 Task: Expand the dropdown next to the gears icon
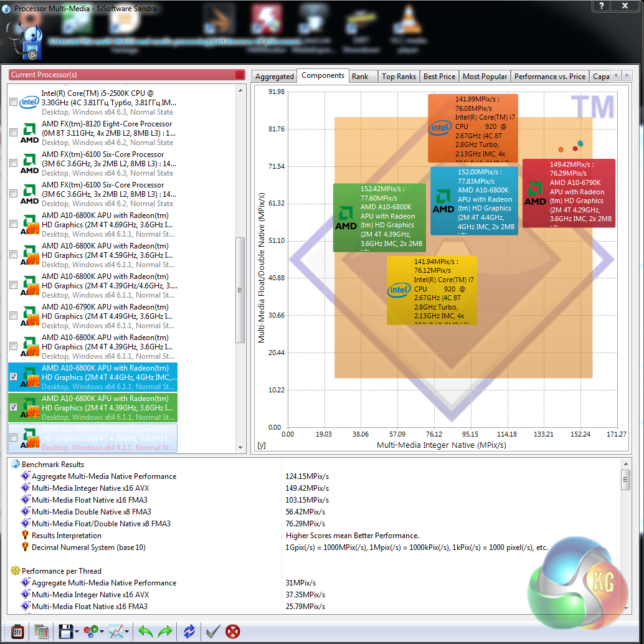tap(102, 632)
